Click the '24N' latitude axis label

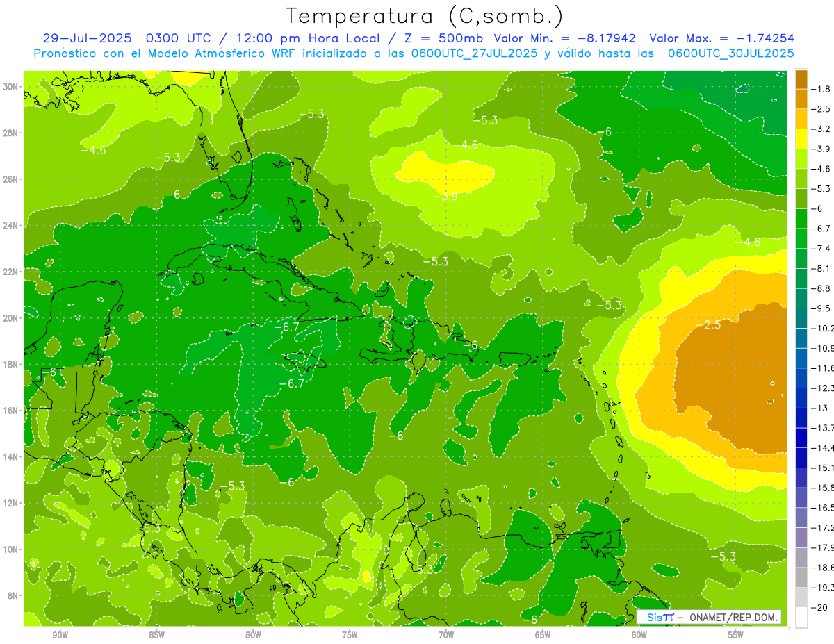(x=11, y=226)
